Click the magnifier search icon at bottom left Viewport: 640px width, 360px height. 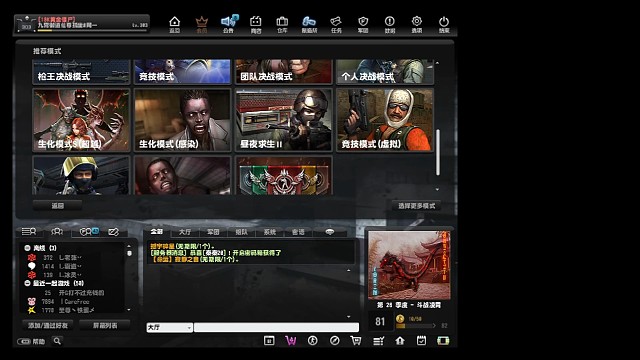coord(57,340)
